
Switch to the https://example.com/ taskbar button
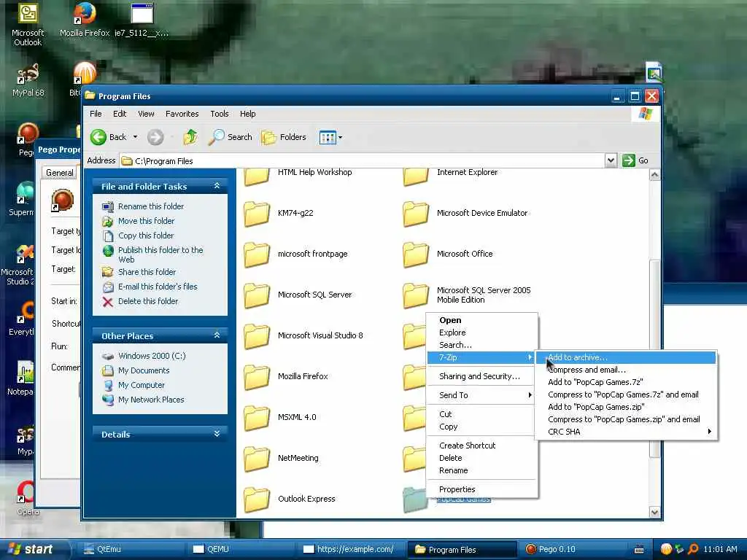pyautogui.click(x=351, y=550)
